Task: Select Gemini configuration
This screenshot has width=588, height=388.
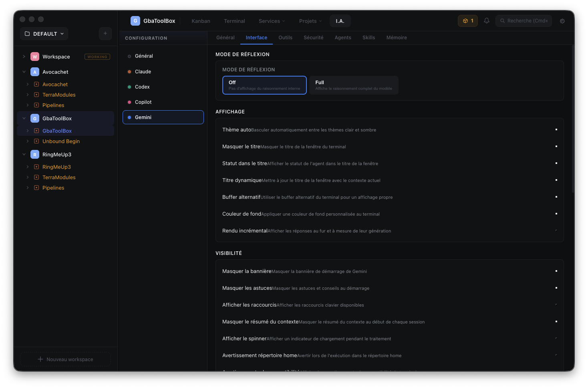Action: 163,117
